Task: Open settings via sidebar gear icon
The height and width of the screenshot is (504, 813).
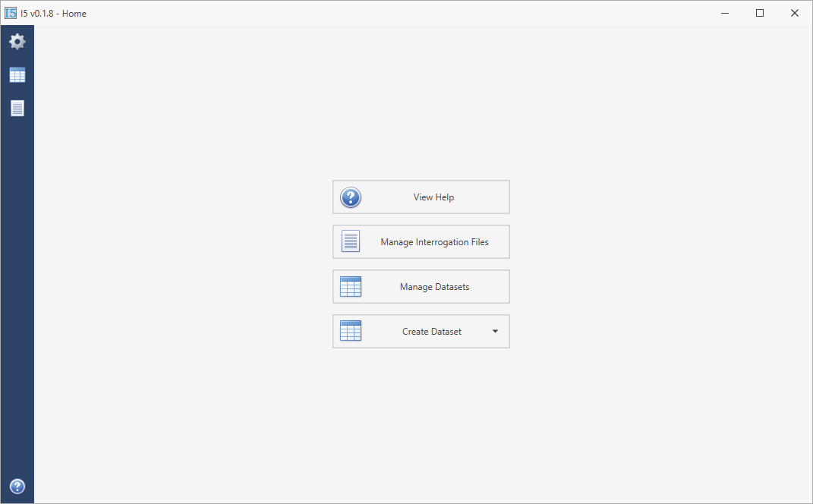Action: [x=17, y=42]
